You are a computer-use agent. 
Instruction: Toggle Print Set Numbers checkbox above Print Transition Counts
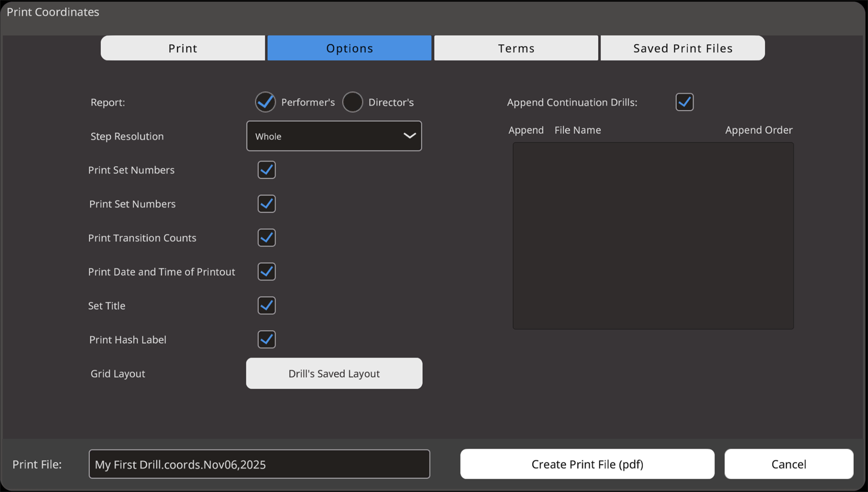pyautogui.click(x=267, y=204)
